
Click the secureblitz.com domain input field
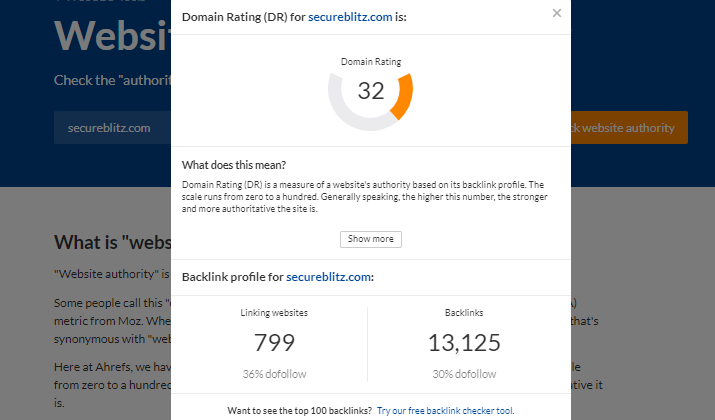point(112,128)
